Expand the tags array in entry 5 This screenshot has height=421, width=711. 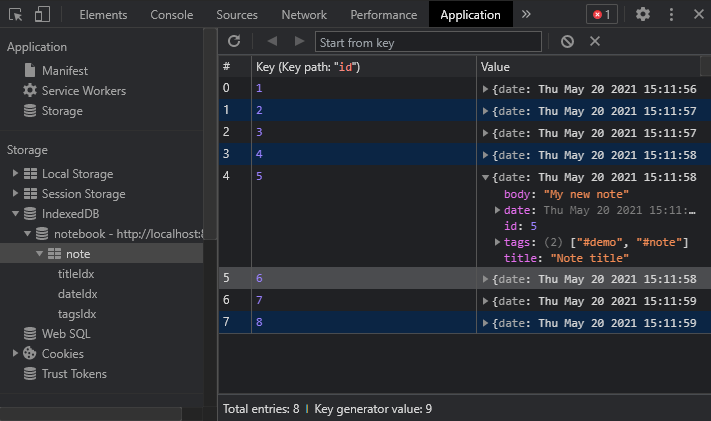(499, 243)
